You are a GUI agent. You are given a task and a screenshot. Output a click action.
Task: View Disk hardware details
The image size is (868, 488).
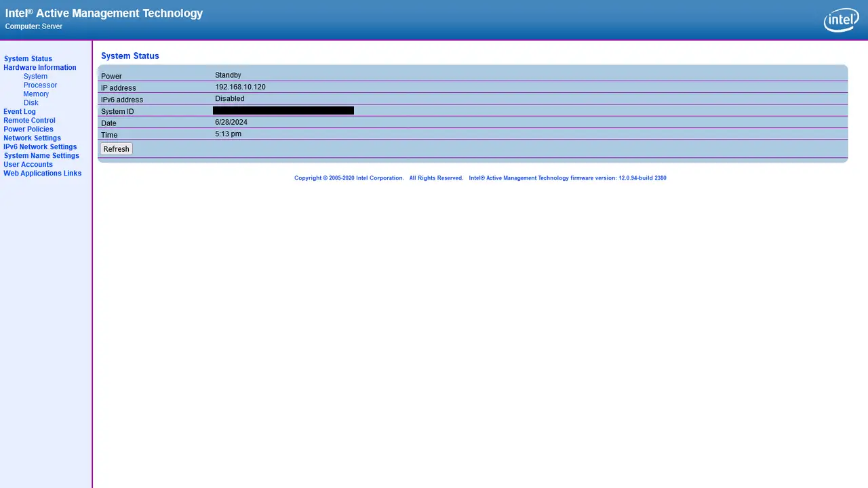pyautogui.click(x=31, y=103)
